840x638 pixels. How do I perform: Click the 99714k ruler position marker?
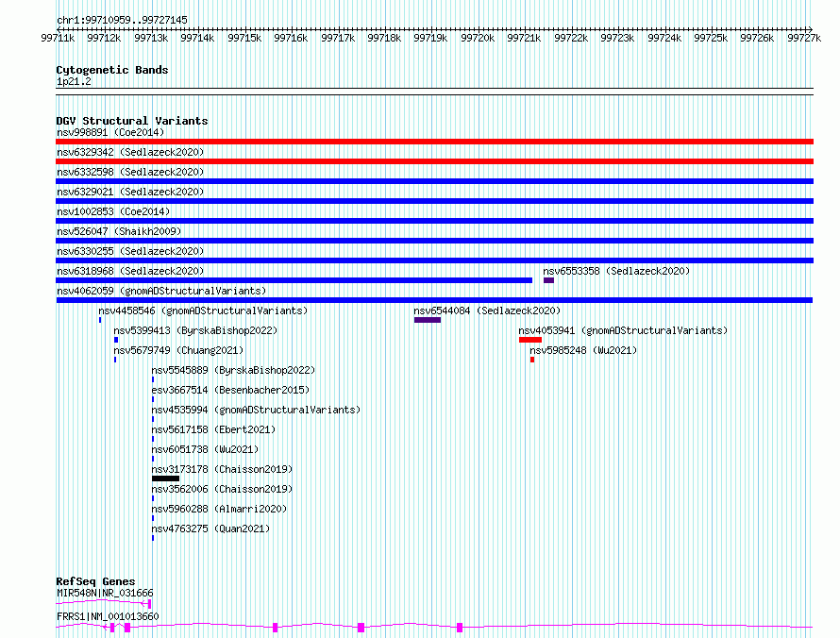[197, 38]
